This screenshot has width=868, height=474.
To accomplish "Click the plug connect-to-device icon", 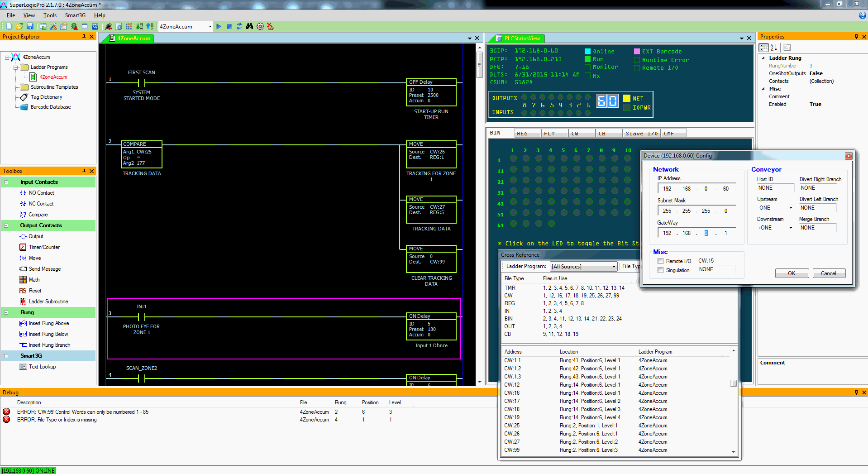I will (108, 26).
